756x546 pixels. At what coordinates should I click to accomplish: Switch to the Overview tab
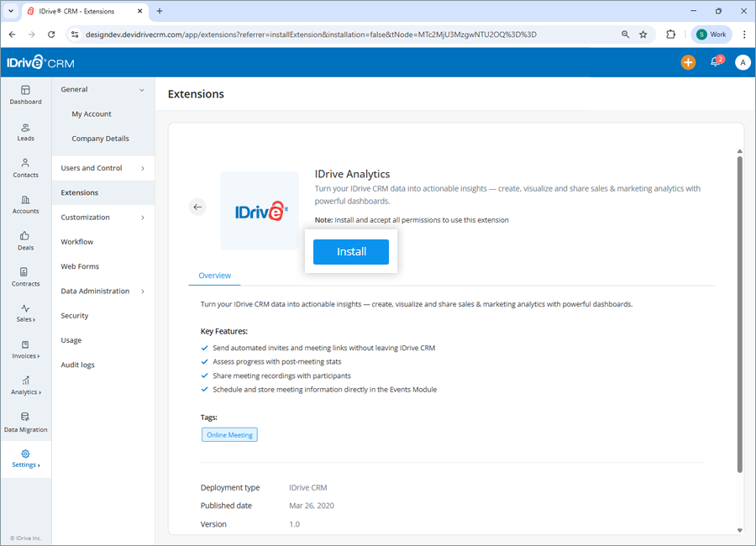pyautogui.click(x=214, y=275)
